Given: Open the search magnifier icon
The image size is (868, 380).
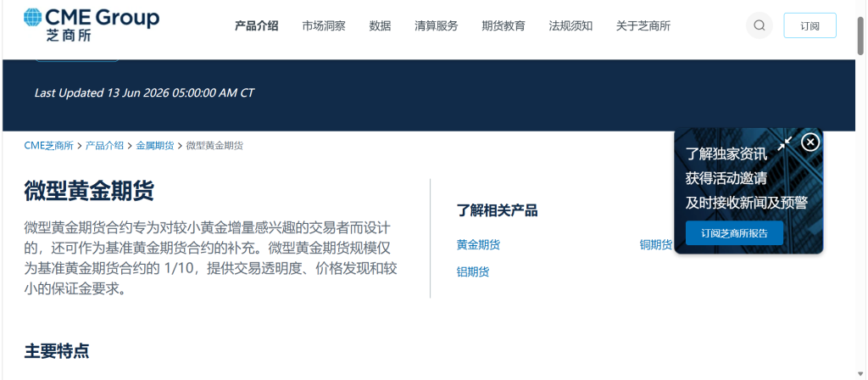Looking at the screenshot, I should point(759,25).
